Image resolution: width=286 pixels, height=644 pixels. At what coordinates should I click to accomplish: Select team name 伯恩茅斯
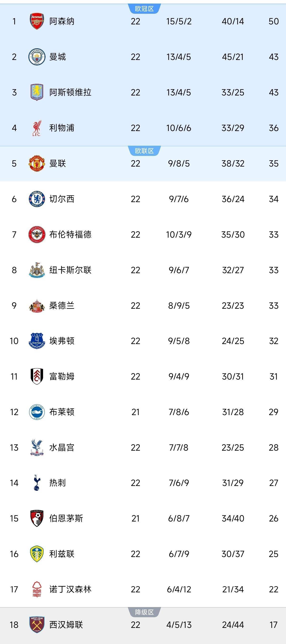click(66, 518)
